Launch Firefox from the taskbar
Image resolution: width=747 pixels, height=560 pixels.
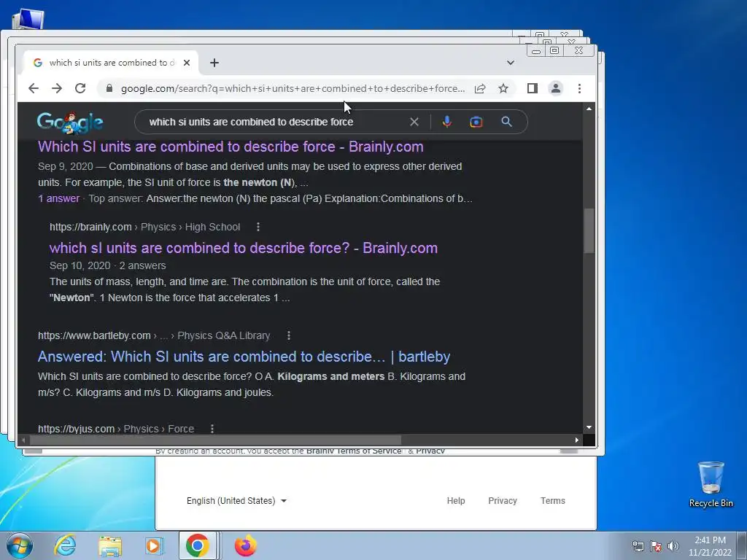[246, 545]
